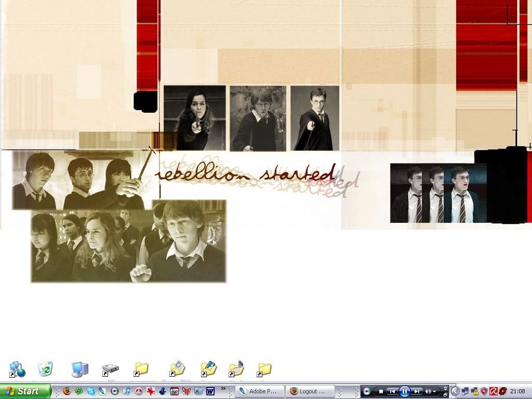Open the gray-blue X Quick Launch icon
This screenshot has height=399, width=532.
click(198, 391)
